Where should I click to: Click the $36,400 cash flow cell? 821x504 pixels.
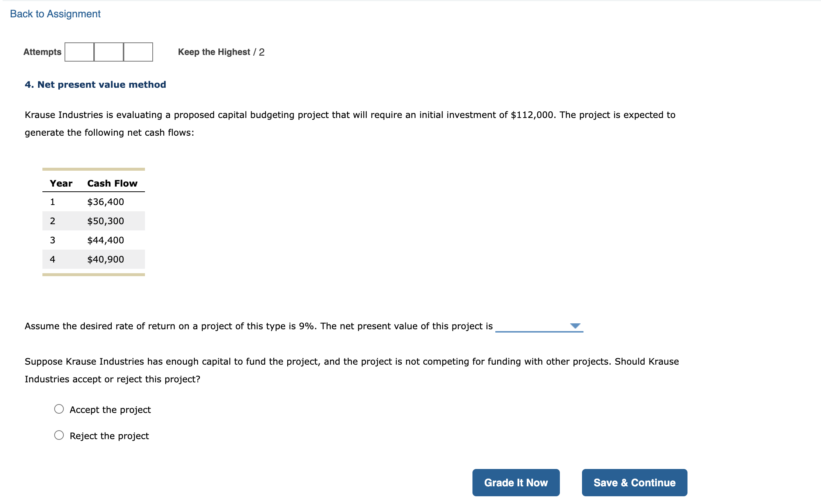click(105, 202)
